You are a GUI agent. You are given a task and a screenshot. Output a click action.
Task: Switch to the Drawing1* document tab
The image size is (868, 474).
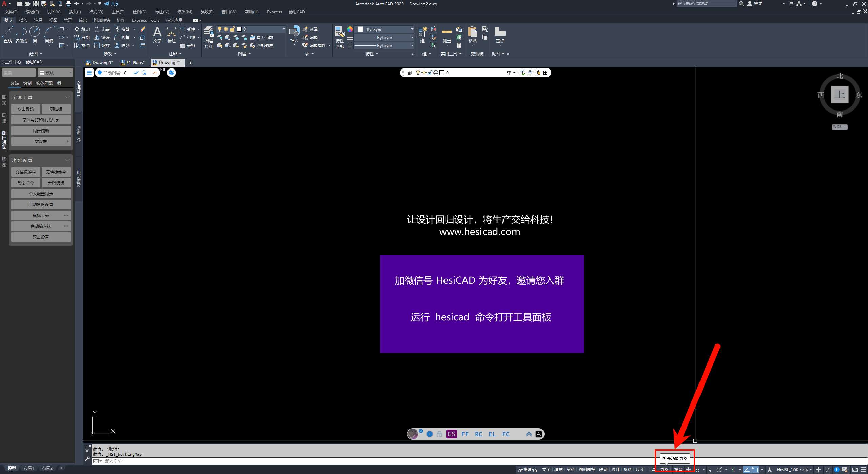(x=99, y=62)
